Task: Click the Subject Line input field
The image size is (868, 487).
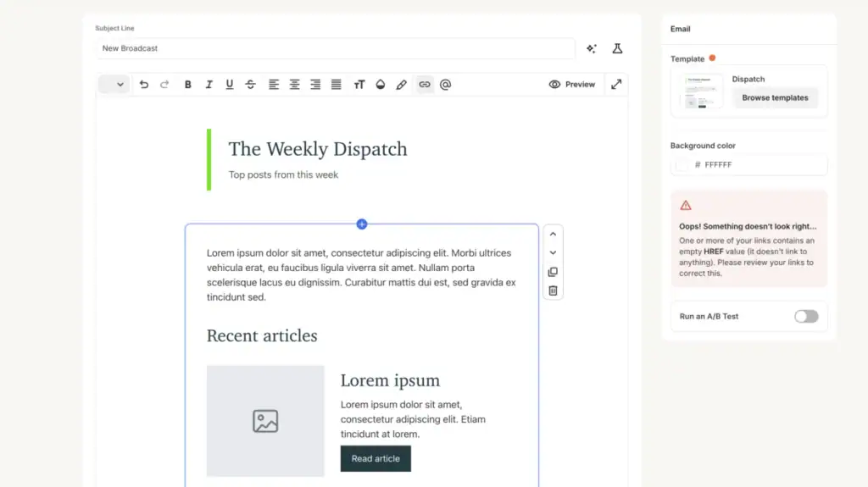Action: point(336,49)
